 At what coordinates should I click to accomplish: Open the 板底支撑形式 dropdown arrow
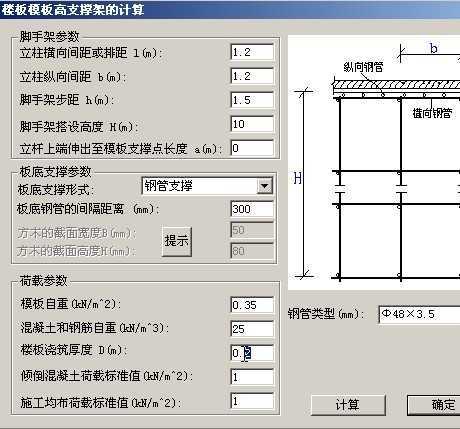click(265, 186)
